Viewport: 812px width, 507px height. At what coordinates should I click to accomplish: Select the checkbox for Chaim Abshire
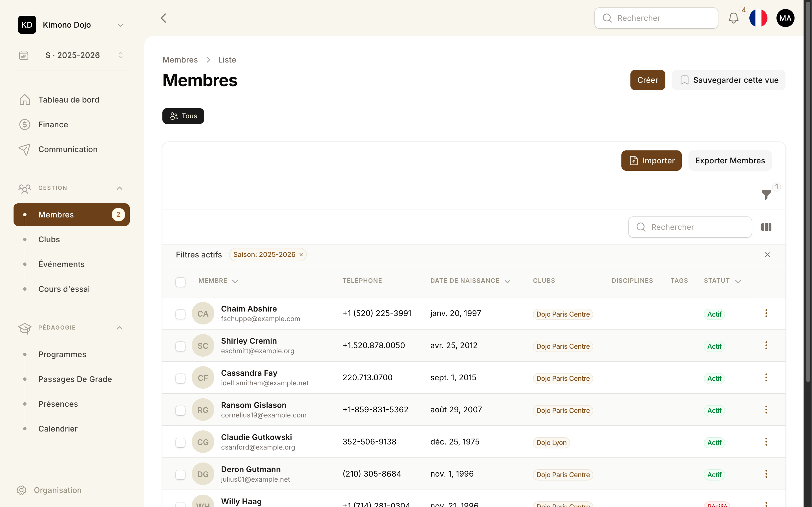[180, 314]
